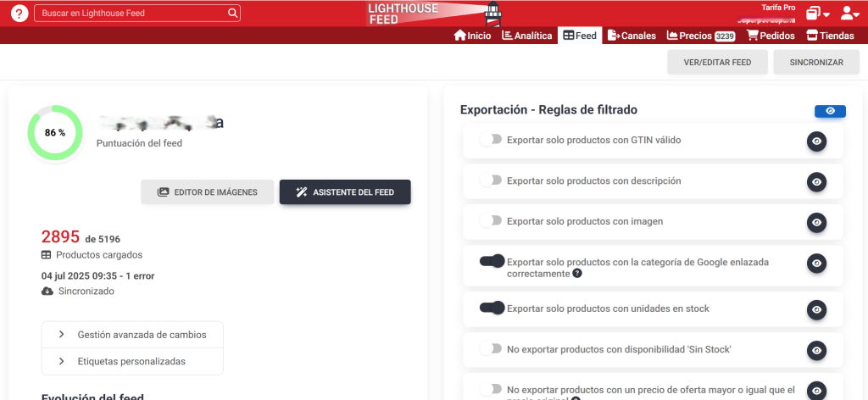Image resolution: width=868 pixels, height=400 pixels.
Task: Click eye icon on precio de oferta rule
Action: pyautogui.click(x=816, y=392)
